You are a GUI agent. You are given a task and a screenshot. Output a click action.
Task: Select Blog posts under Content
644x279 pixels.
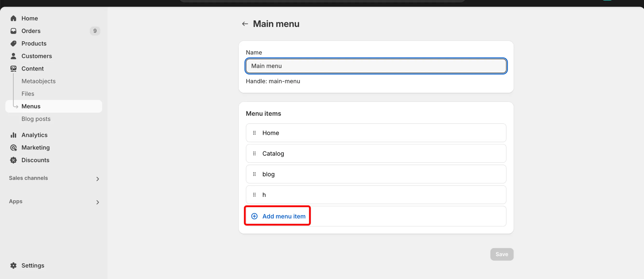[36, 119]
